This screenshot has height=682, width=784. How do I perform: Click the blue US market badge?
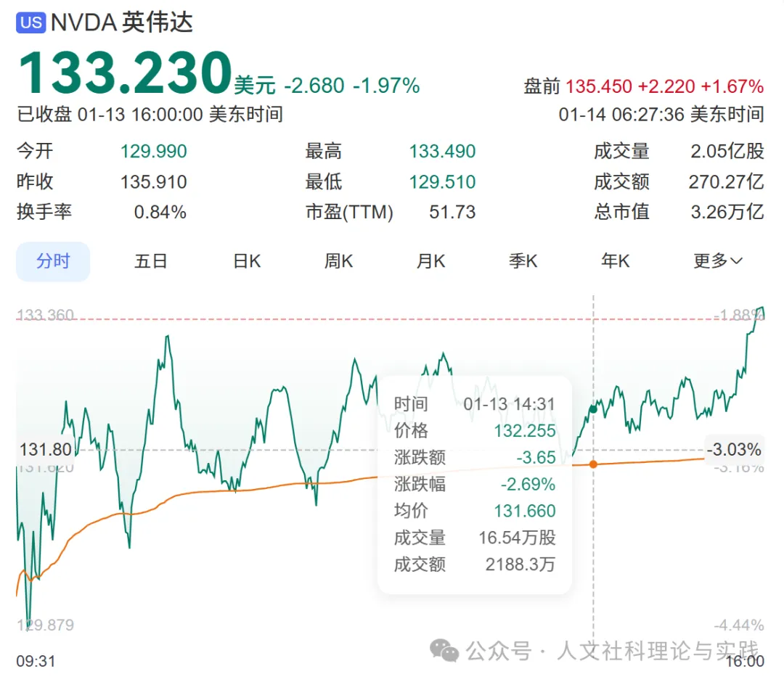[x=31, y=23]
